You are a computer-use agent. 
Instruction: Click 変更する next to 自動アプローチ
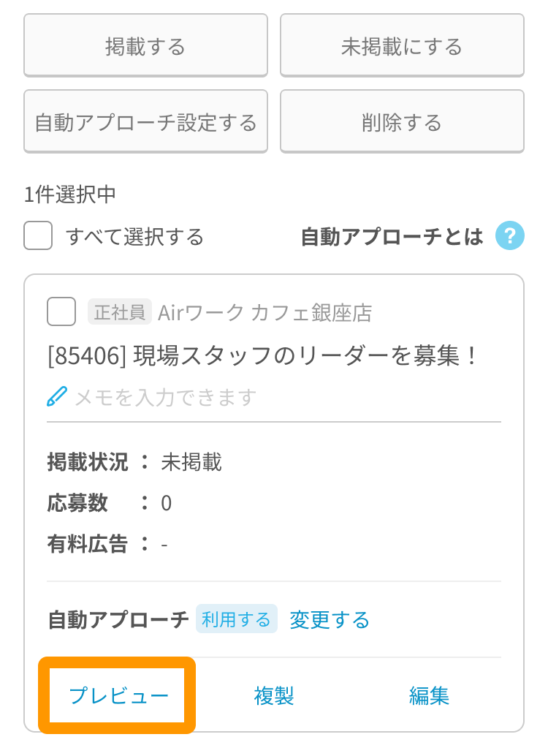[x=330, y=619]
